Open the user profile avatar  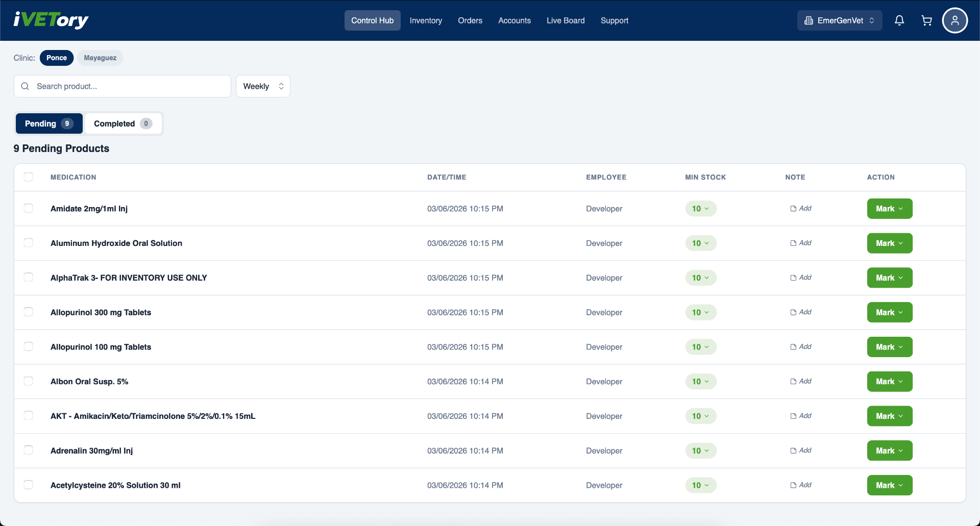tap(954, 20)
